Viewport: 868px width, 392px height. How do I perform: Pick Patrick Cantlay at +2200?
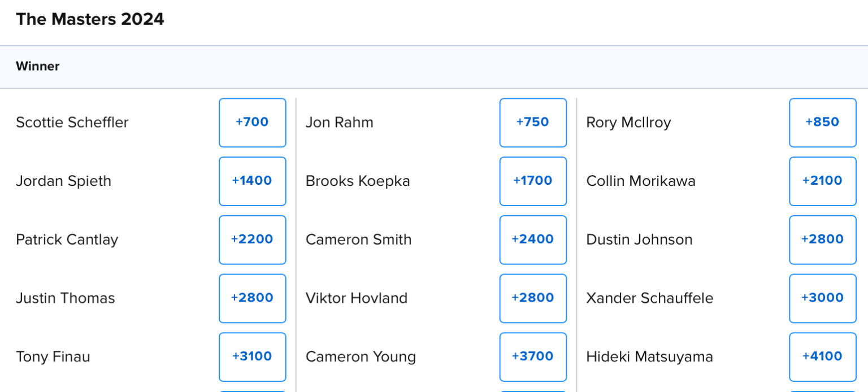click(x=253, y=239)
